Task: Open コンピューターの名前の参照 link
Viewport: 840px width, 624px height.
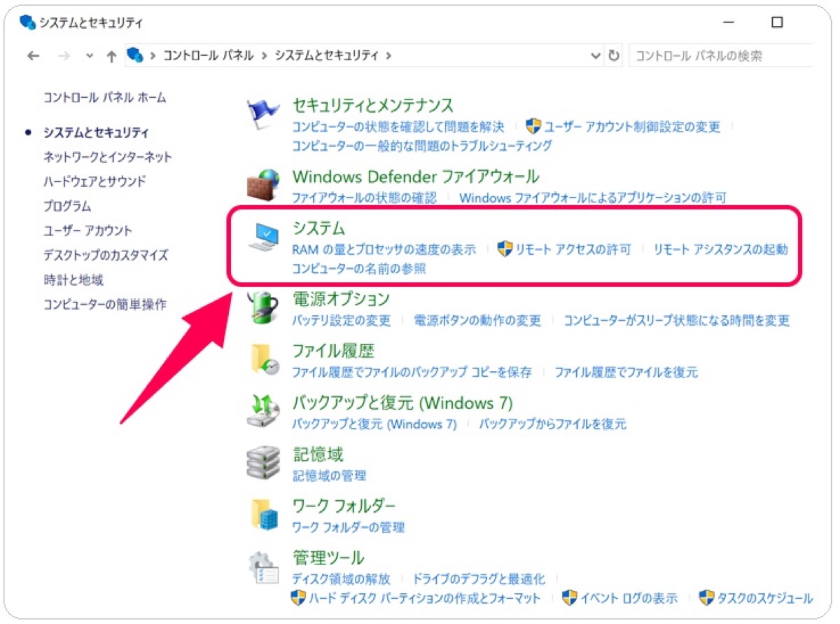Action: point(359,269)
